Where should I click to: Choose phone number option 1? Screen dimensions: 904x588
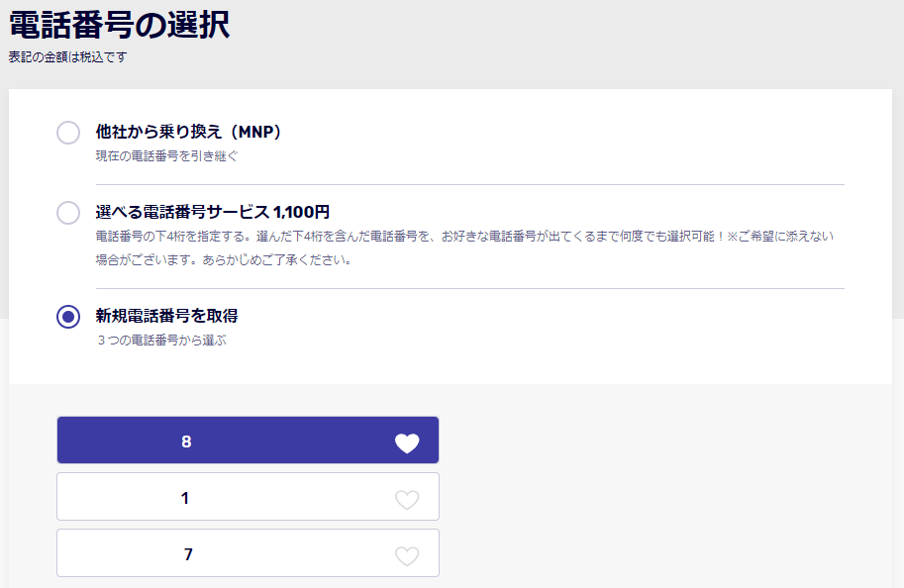(248, 497)
